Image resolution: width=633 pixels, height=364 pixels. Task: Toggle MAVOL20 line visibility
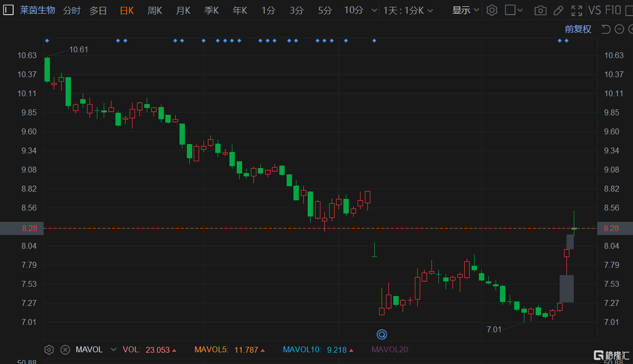click(x=390, y=349)
